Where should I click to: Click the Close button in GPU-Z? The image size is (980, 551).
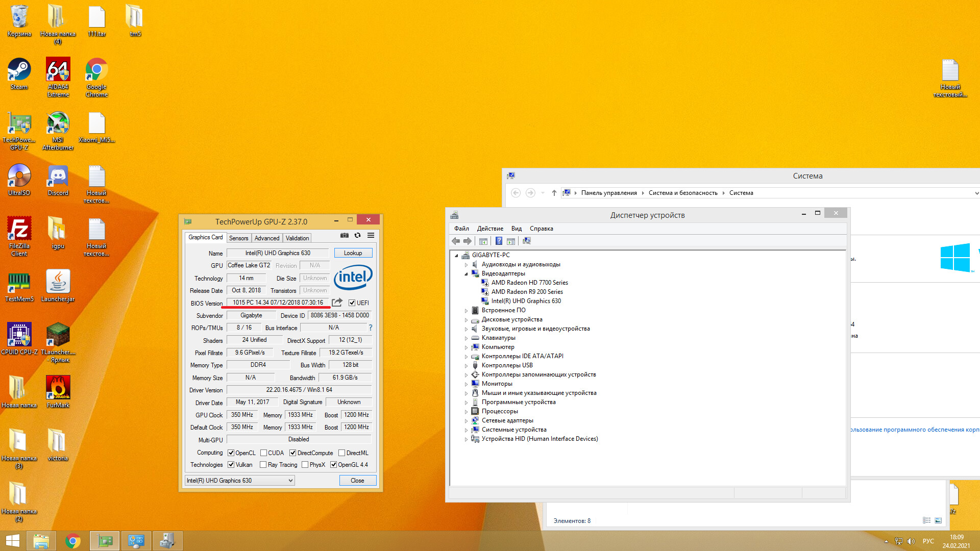(357, 481)
